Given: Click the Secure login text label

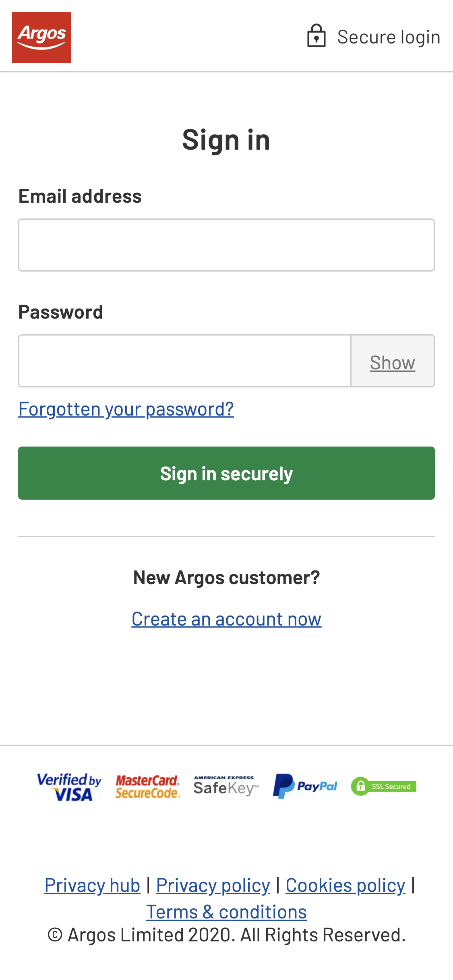Looking at the screenshot, I should pos(388,35).
